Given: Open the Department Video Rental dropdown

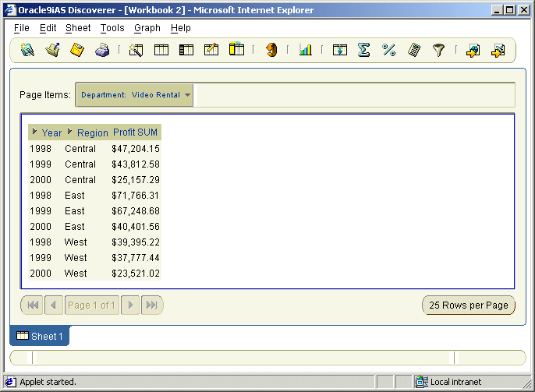Looking at the screenshot, I should tap(135, 95).
